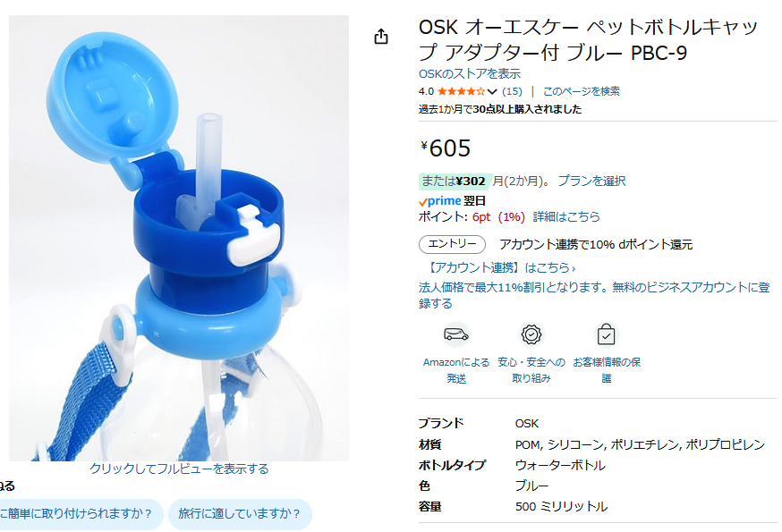782x532 pixels.
Task: Select the 旅行に適していますか？ question chip
Action: tap(240, 514)
